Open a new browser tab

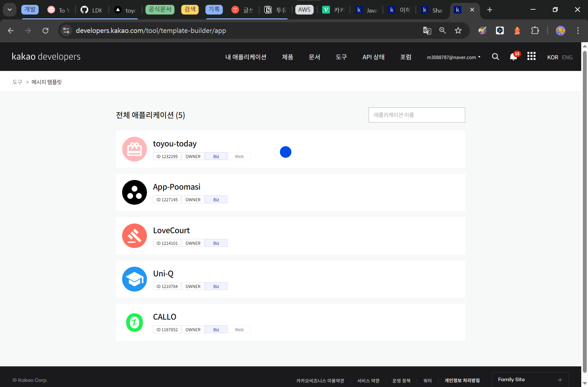490,10
